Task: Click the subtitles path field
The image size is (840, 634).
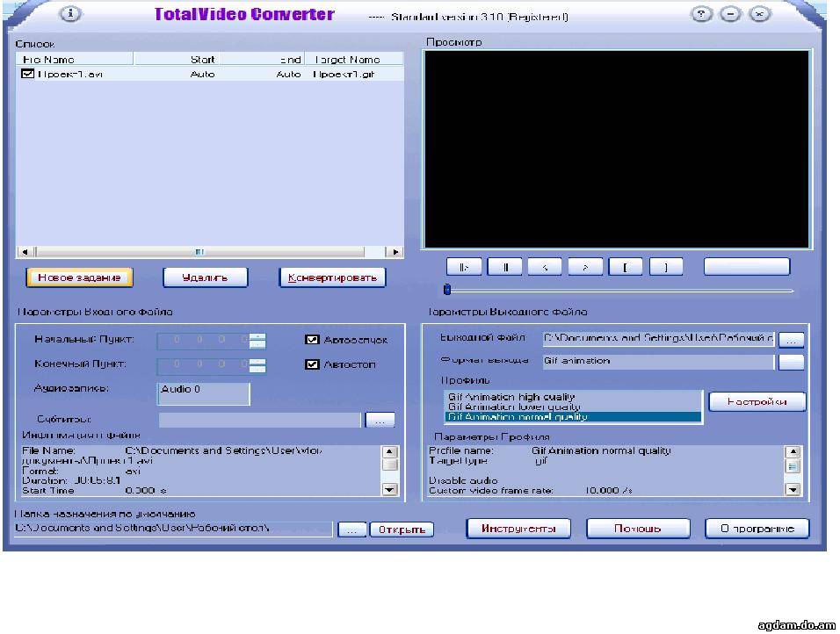Action: (260, 419)
